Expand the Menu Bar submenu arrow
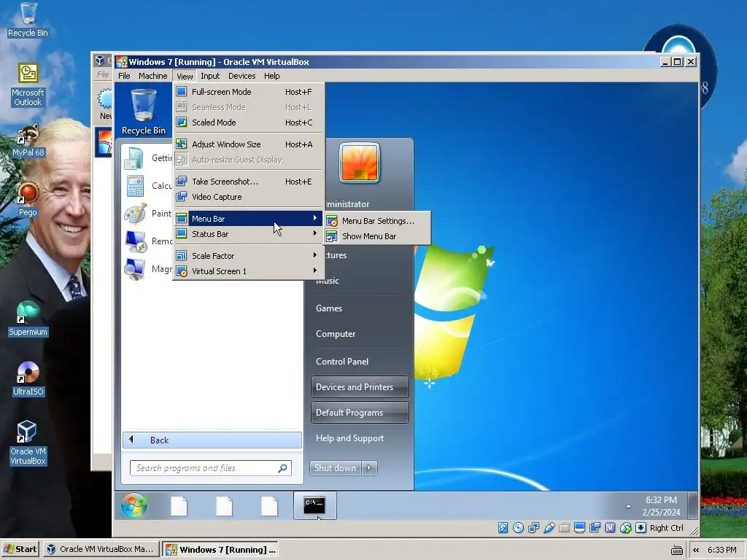Image resolution: width=747 pixels, height=560 pixels. (315, 218)
